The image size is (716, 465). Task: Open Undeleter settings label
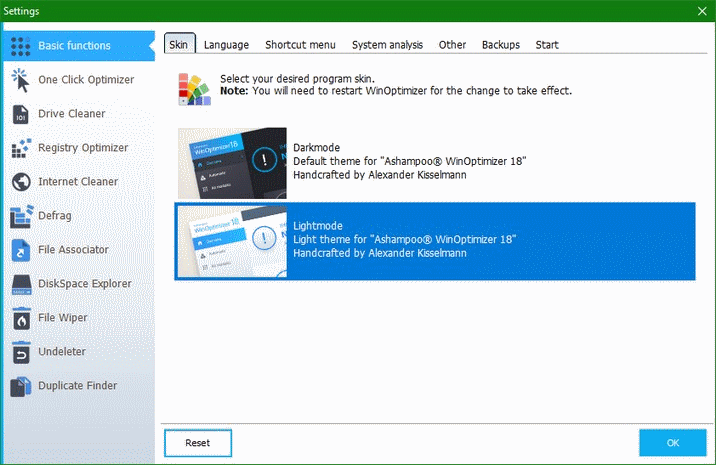(62, 352)
